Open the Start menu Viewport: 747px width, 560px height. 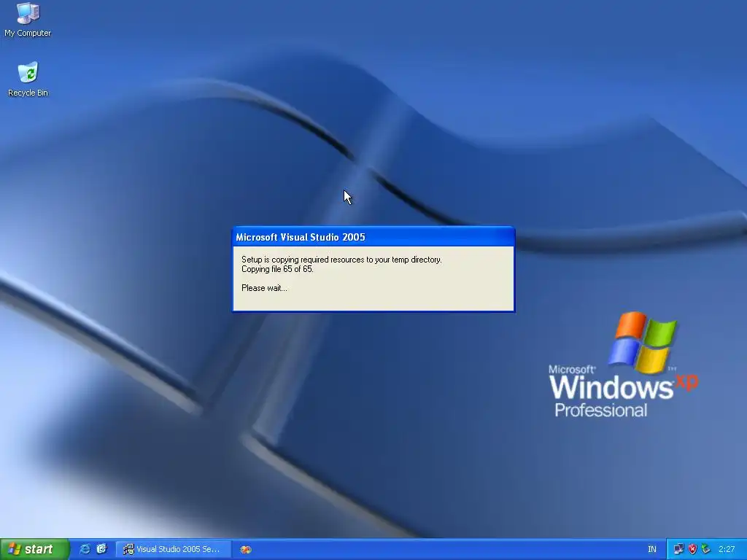[x=34, y=549]
